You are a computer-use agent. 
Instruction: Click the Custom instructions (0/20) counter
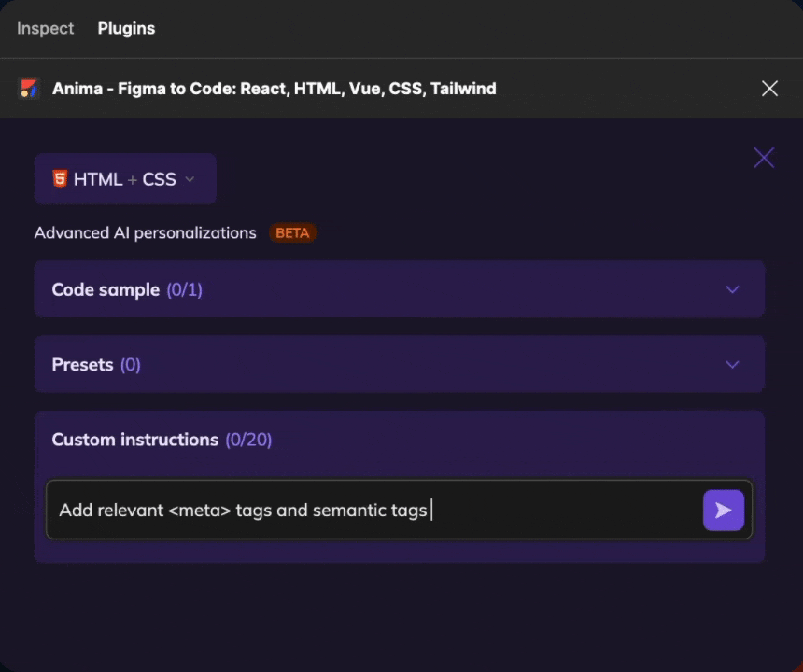[248, 439]
